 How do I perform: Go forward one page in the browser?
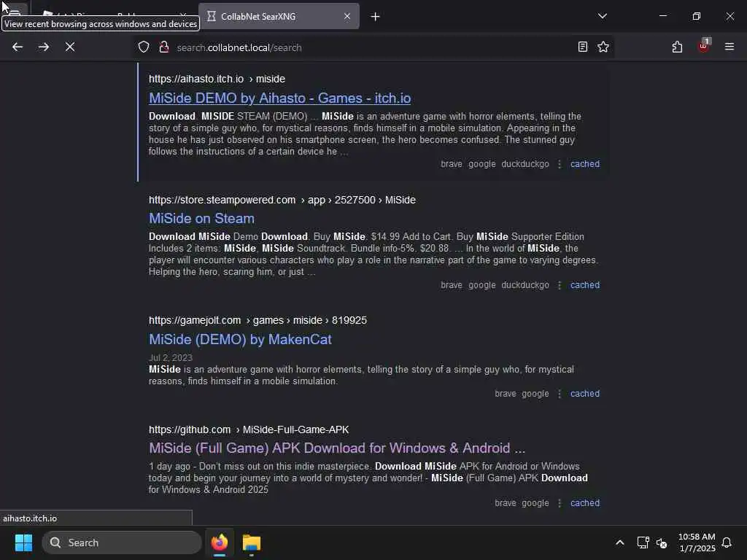point(43,47)
